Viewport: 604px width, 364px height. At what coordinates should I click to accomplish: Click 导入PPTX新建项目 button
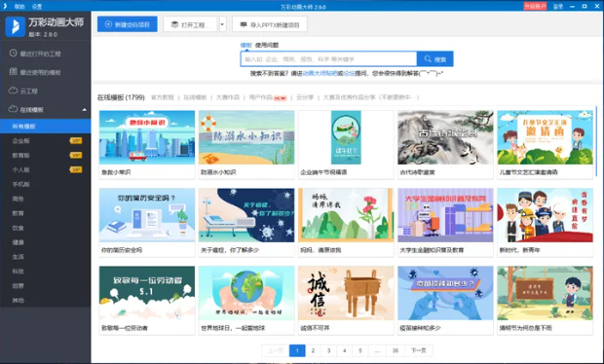point(270,24)
